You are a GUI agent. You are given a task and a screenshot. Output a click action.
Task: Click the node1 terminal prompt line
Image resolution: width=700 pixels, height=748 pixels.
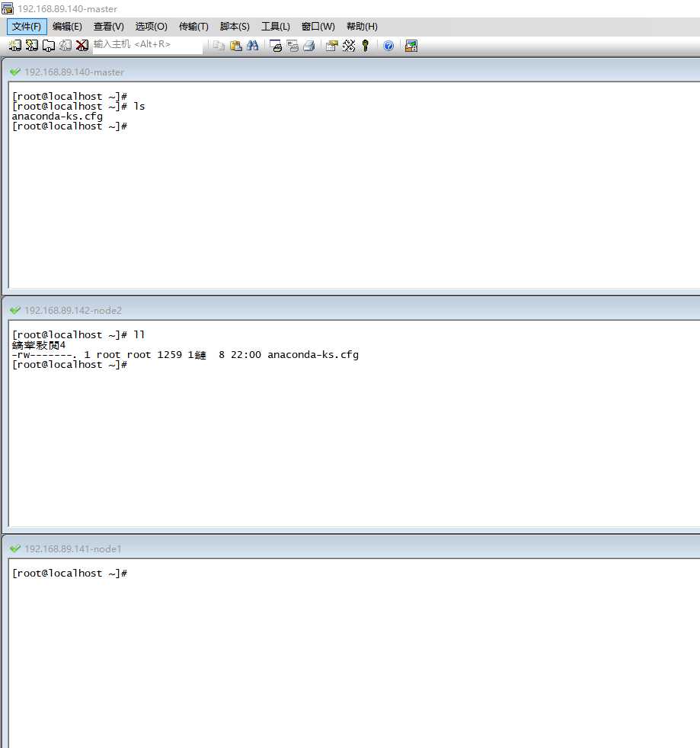pyautogui.click(x=69, y=574)
